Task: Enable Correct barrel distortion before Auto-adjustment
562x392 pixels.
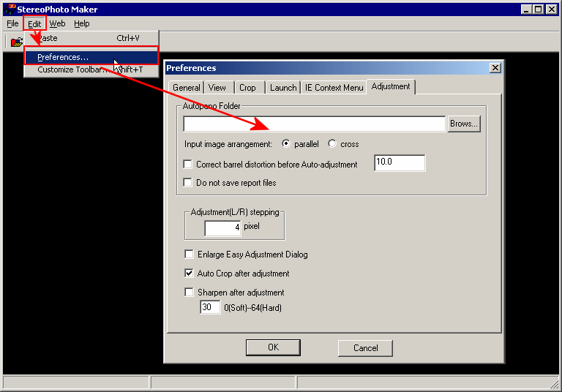Action: (x=188, y=164)
